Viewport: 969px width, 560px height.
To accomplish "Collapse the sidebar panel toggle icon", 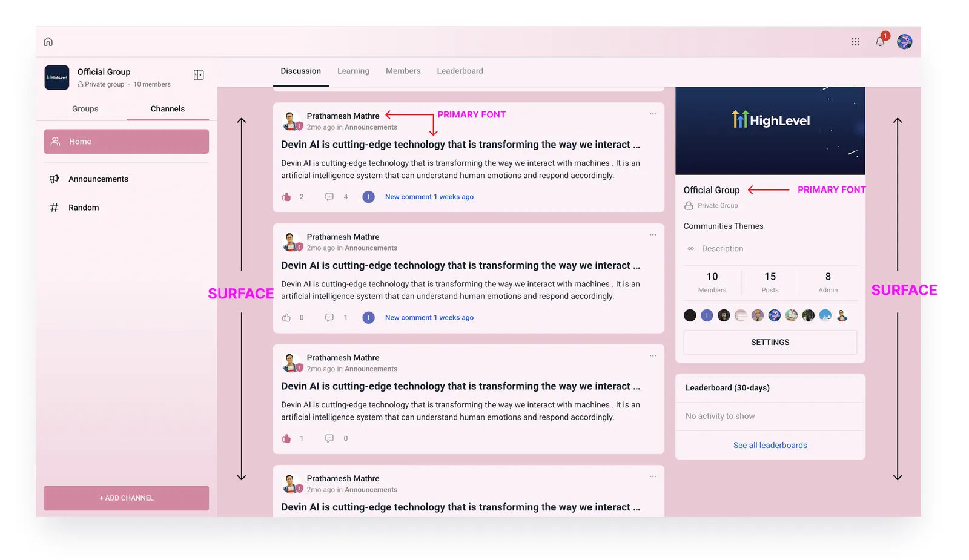I will click(199, 75).
